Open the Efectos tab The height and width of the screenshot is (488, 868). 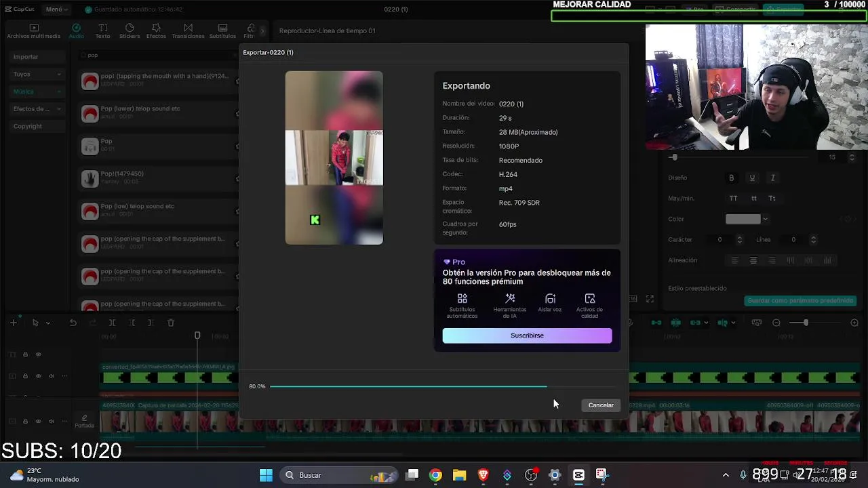156,31
